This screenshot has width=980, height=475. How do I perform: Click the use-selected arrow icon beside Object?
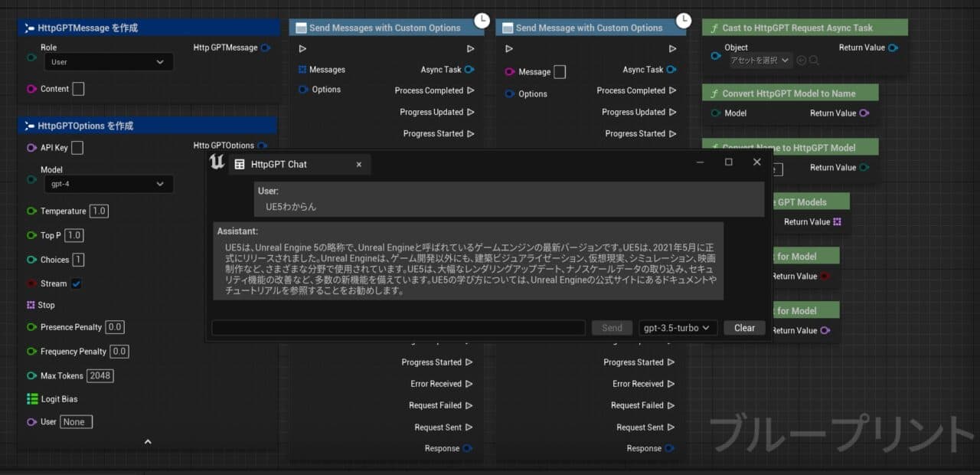point(802,61)
